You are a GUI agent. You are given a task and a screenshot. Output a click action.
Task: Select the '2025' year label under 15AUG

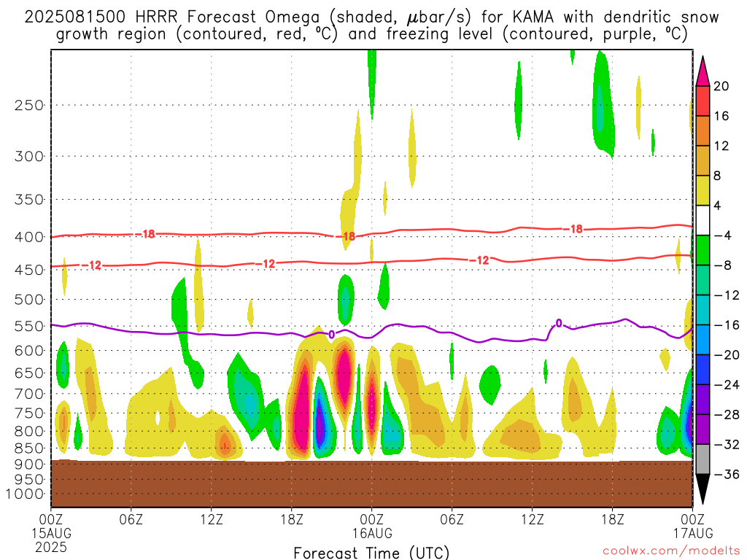[x=52, y=547]
